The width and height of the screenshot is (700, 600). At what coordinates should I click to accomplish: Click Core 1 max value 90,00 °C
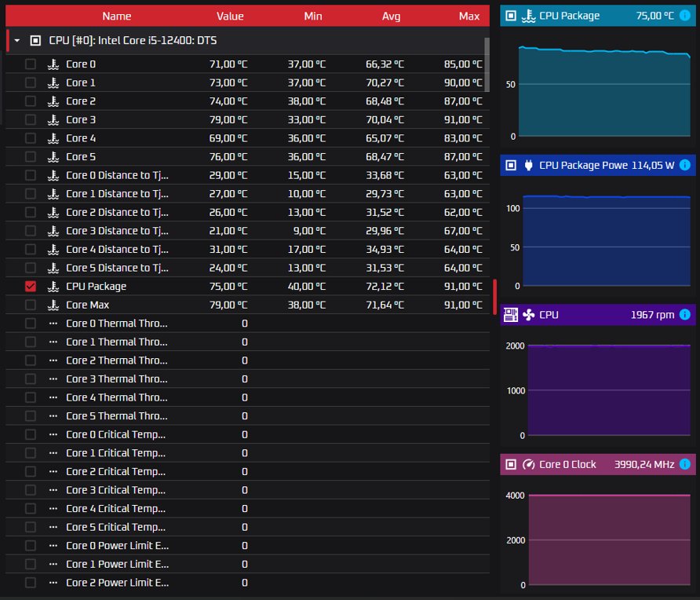463,82
